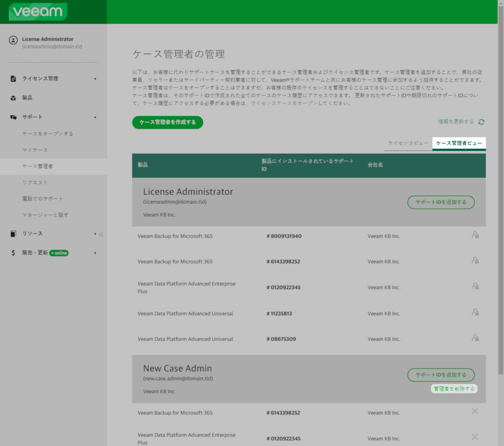
Task: Click the 販売・更新 dollar icon
Action: pyautogui.click(x=13, y=253)
